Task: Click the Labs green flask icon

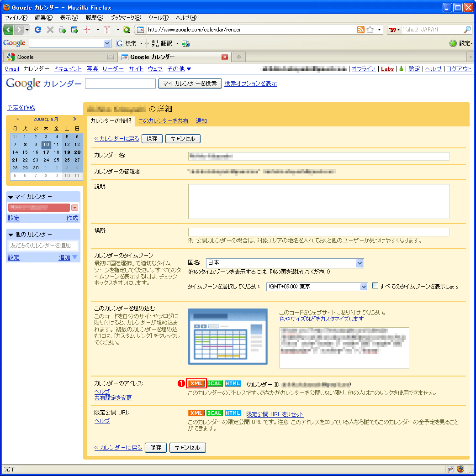Action: pos(401,68)
